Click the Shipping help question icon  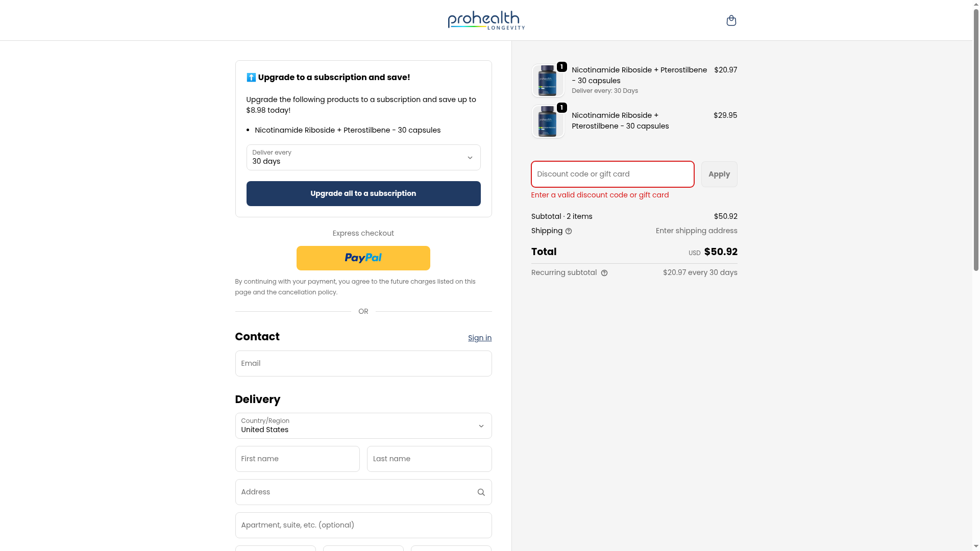[569, 231]
